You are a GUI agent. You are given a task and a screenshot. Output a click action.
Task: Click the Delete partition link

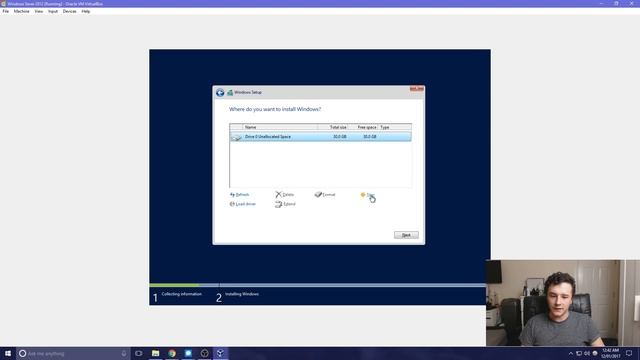point(284,195)
